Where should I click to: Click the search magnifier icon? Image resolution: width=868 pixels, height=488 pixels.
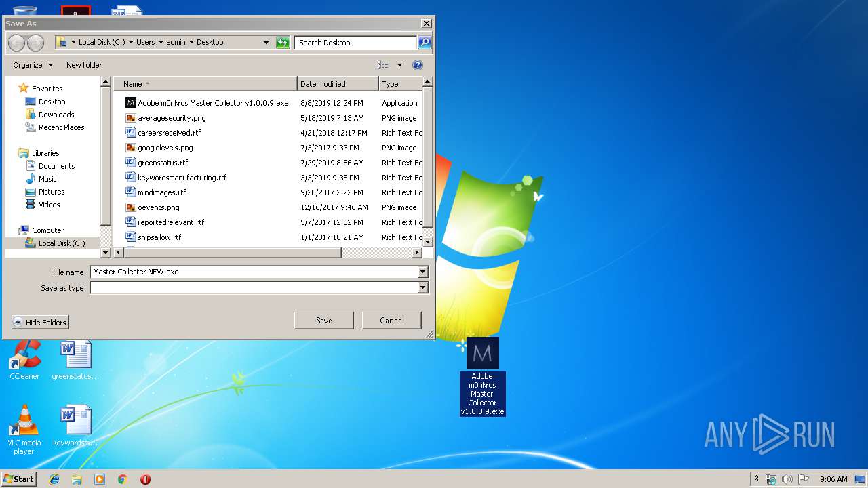tap(424, 43)
